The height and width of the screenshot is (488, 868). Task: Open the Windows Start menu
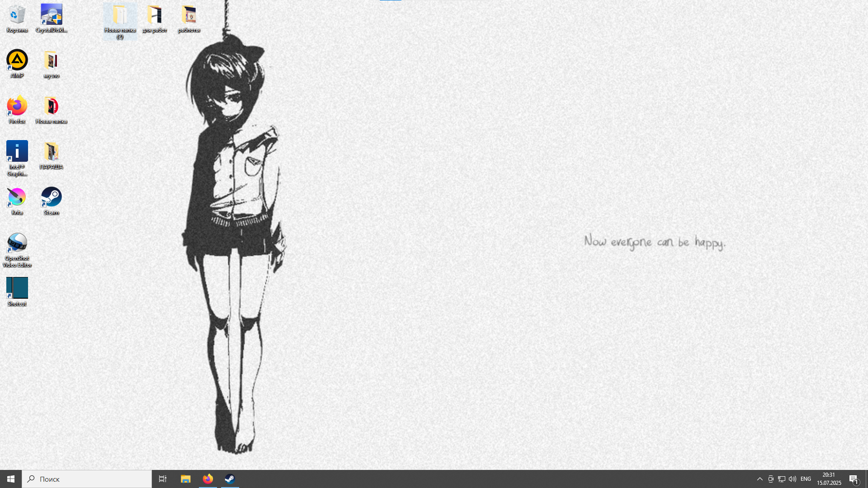point(11,479)
